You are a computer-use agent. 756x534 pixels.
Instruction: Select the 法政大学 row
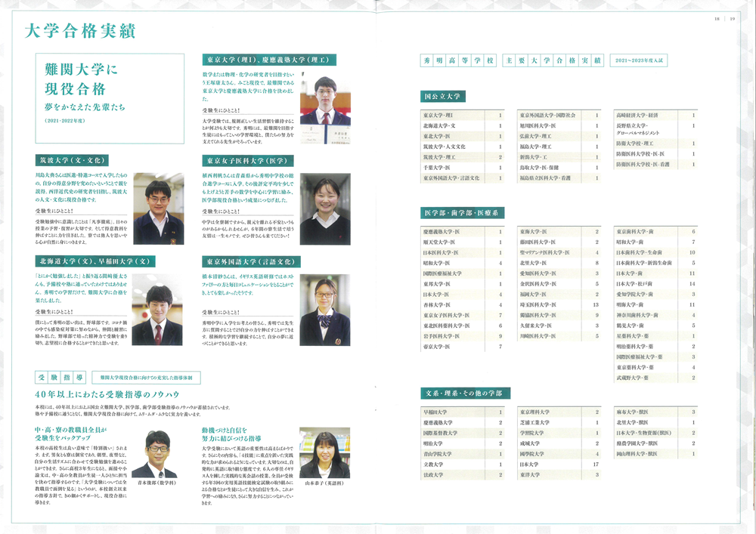point(463,475)
